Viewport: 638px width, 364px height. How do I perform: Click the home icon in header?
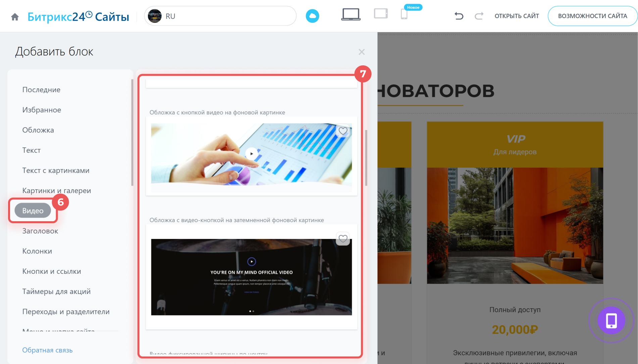(x=15, y=17)
